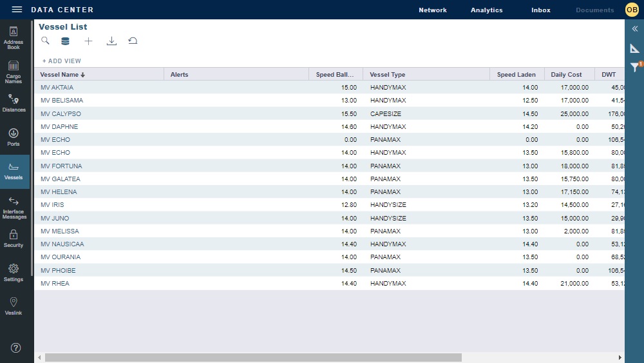644x363 pixels.
Task: Open the OB user profile avatar
Action: tap(631, 10)
